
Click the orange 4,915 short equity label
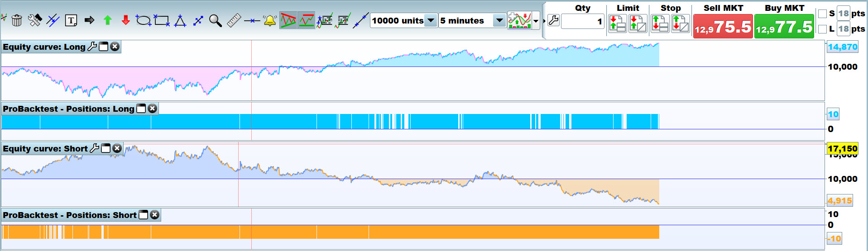click(x=840, y=201)
